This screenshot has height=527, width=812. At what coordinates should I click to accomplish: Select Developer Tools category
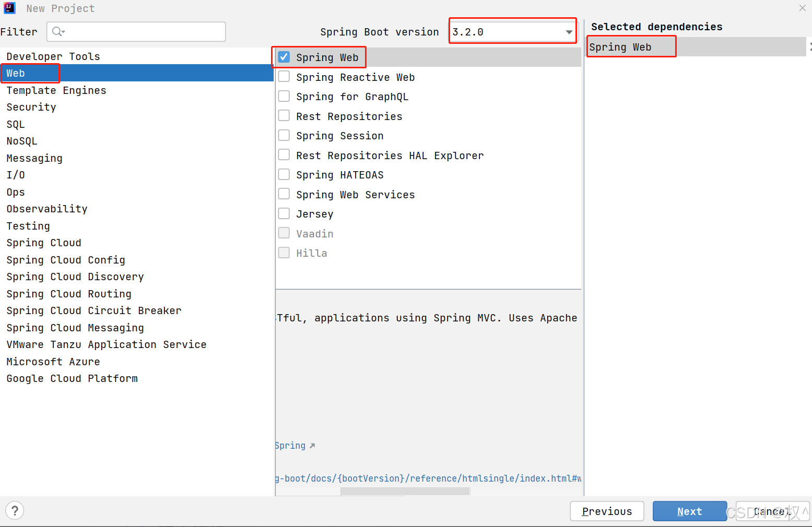137,56
